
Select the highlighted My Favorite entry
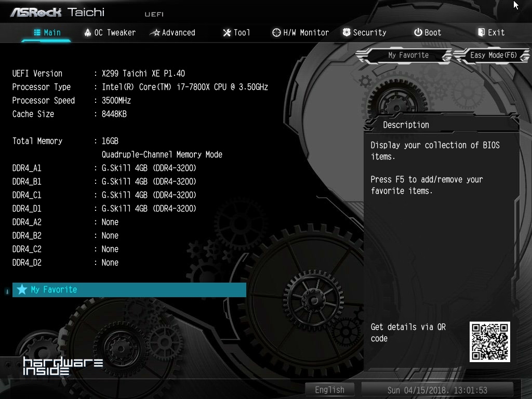pos(129,290)
